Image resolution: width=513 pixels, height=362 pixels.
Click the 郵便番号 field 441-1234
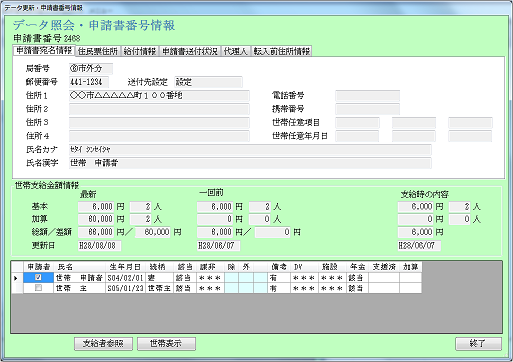[89, 82]
